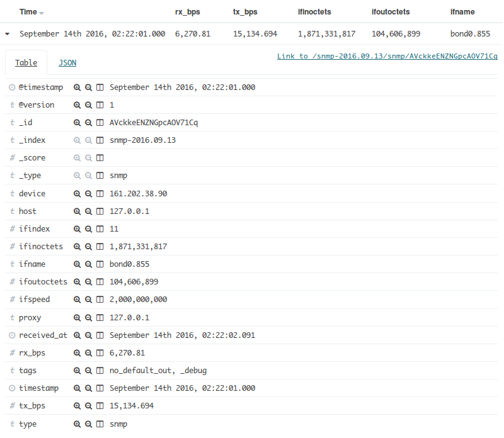Filter out the proxy value 127.0.0.1
The height and width of the screenshot is (438, 504).
89,318
